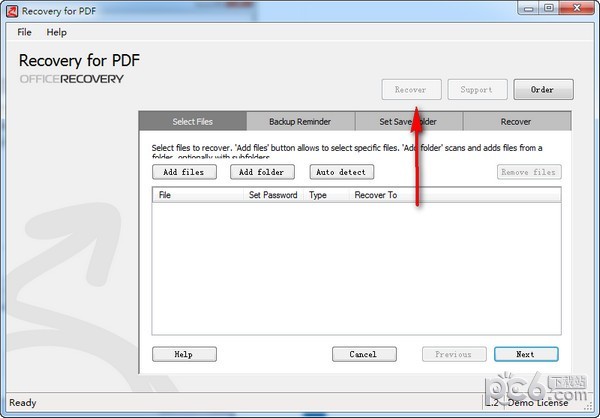
Task: Click the Ready status text
Action: click(23, 403)
